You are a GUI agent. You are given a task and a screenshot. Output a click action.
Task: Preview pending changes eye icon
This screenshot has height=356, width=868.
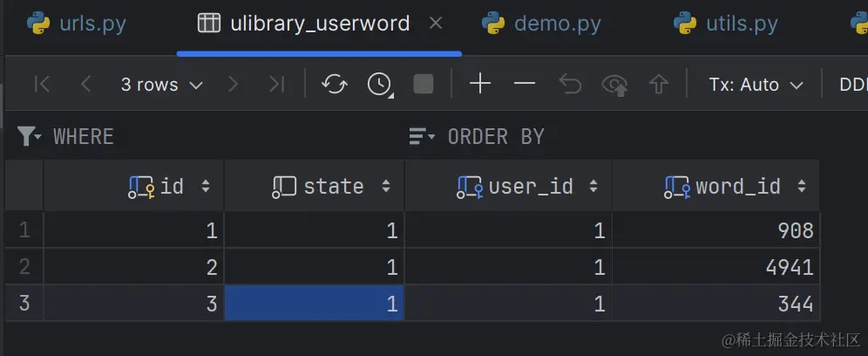pos(614,85)
